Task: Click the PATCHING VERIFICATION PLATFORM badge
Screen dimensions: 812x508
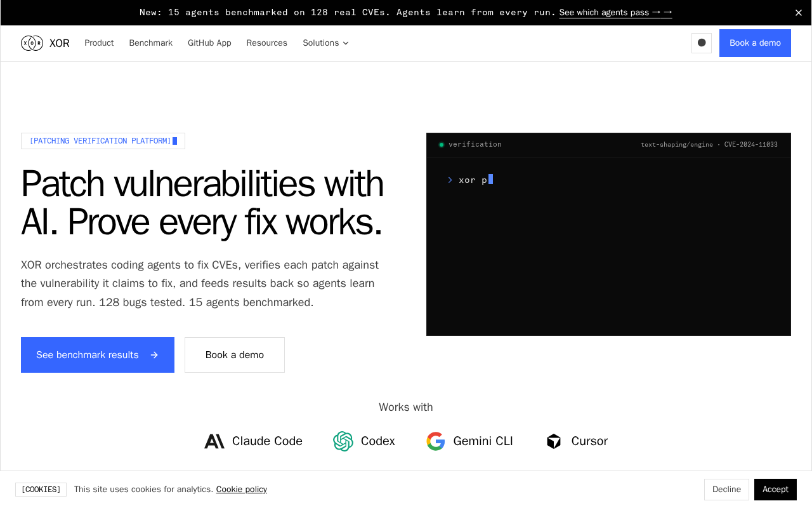Action: pos(103,141)
